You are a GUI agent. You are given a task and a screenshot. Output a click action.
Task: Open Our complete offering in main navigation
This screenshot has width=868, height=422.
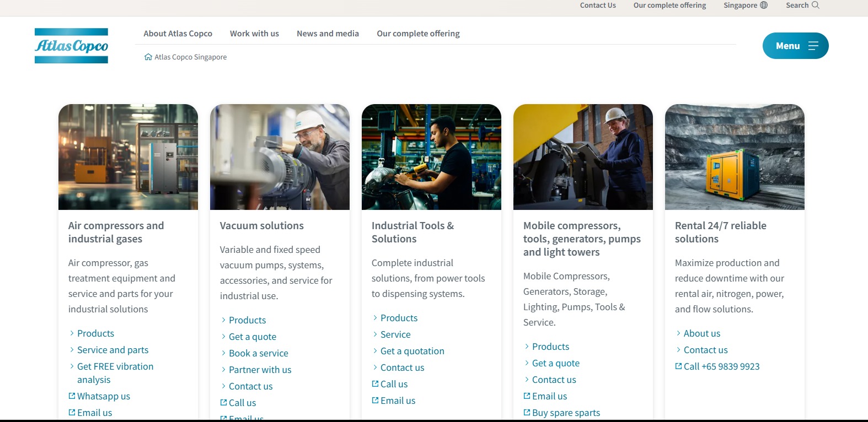coord(418,34)
